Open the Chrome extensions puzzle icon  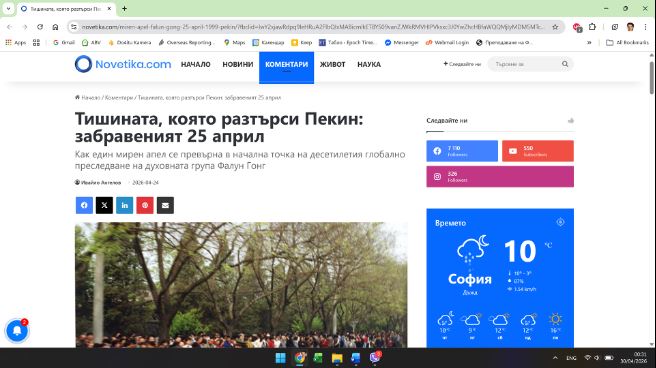[x=592, y=27]
